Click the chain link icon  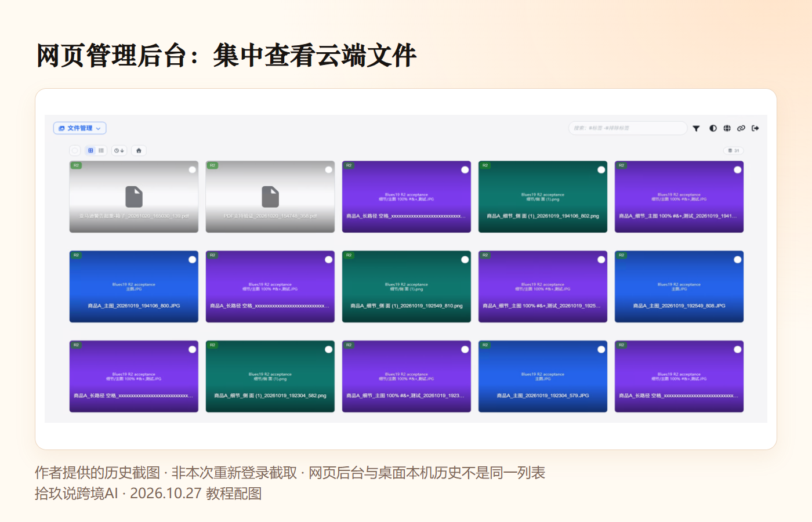741,128
